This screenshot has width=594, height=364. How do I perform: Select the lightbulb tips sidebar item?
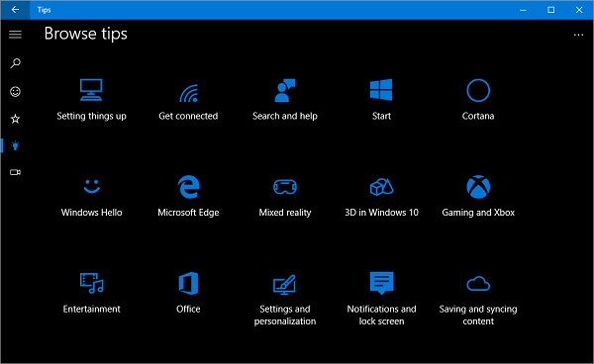[15, 145]
